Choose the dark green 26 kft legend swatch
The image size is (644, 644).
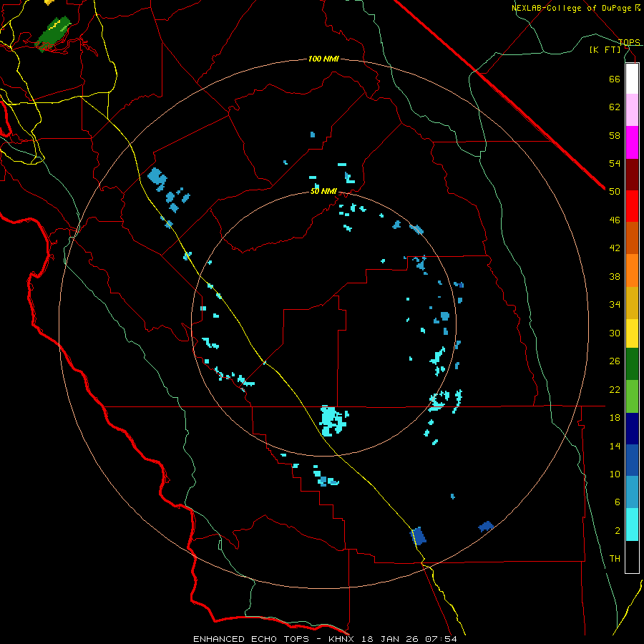tap(632, 364)
